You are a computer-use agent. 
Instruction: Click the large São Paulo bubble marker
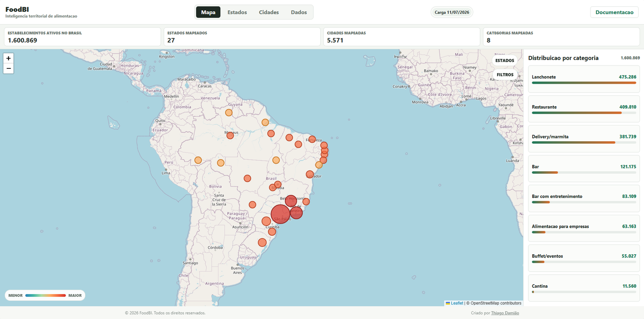click(x=281, y=214)
